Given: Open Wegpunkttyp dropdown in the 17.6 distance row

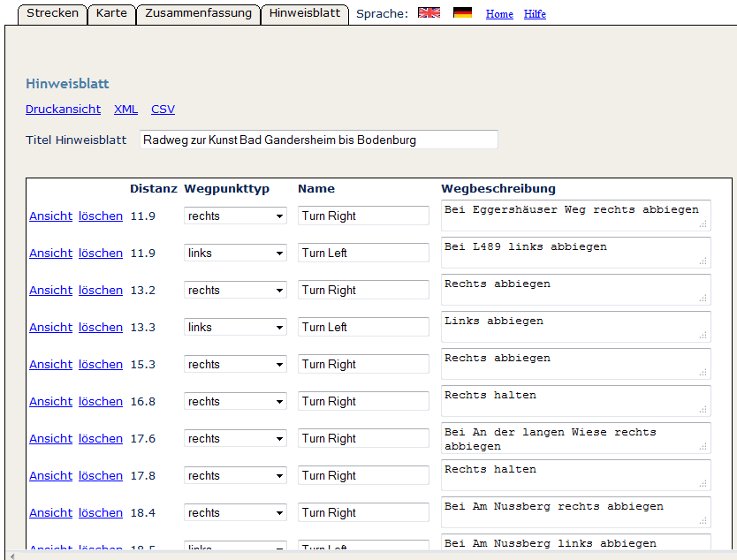Looking at the screenshot, I should [235, 438].
